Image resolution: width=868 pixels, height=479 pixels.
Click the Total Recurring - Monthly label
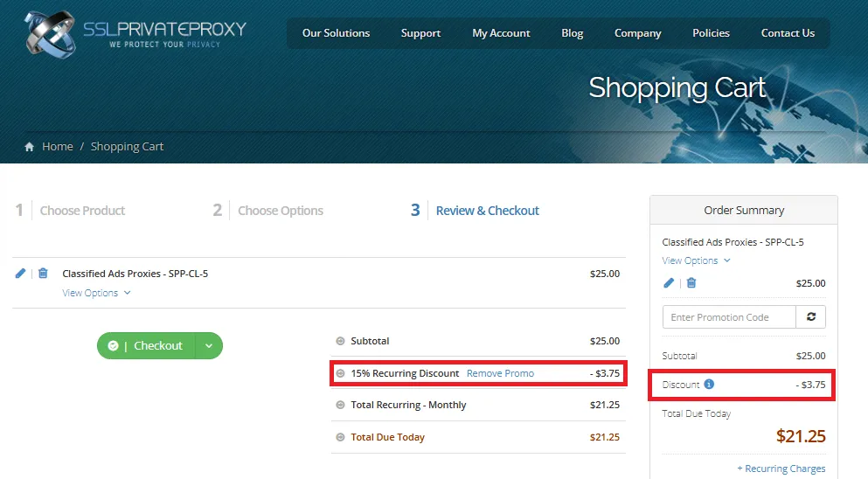tap(408, 405)
